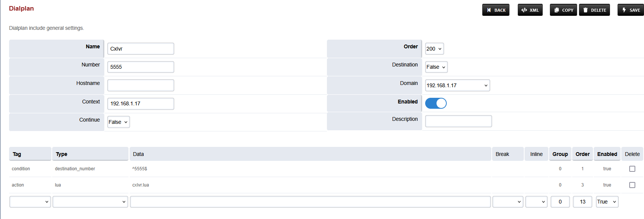Check delete box for condition row

[632, 169]
